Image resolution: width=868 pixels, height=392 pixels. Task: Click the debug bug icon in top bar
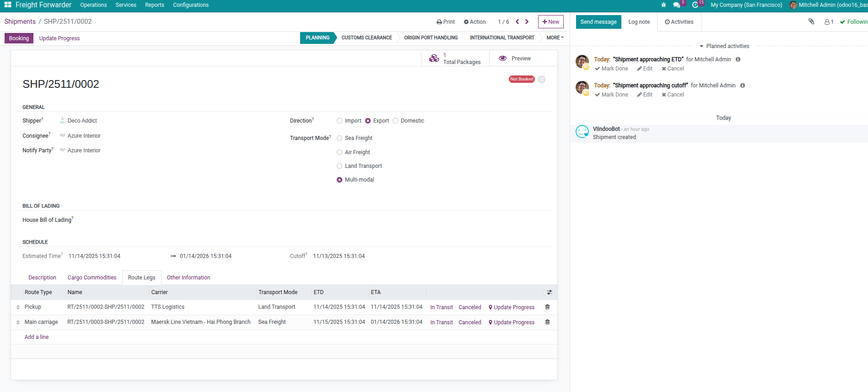coord(663,5)
